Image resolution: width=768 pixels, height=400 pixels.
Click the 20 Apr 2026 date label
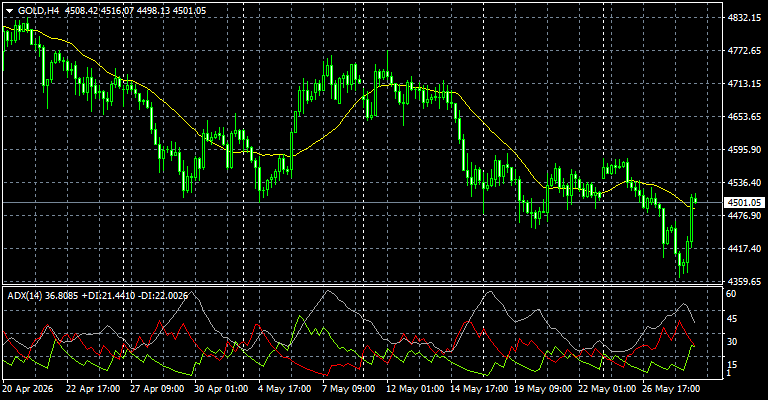tap(28, 389)
